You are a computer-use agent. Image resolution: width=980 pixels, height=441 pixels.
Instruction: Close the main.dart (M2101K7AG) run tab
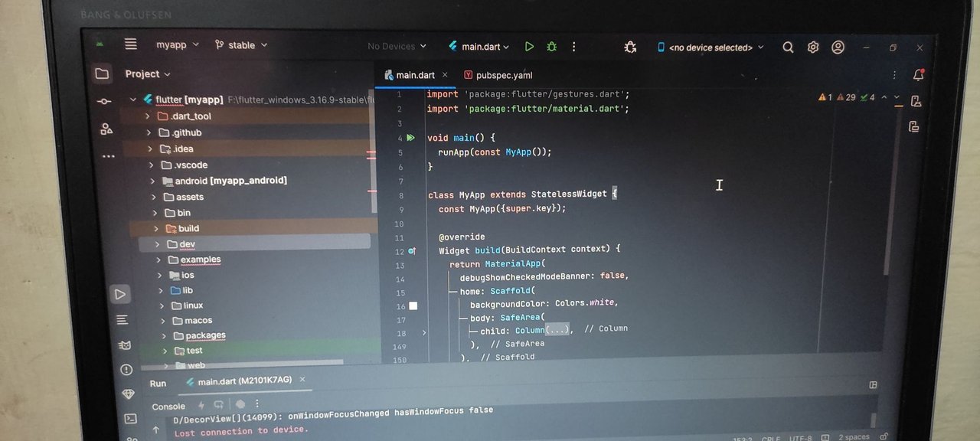click(x=302, y=379)
